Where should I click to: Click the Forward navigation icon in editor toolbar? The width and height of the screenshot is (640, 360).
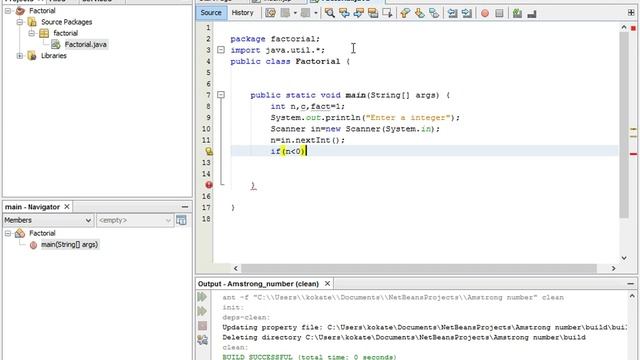click(x=305, y=13)
